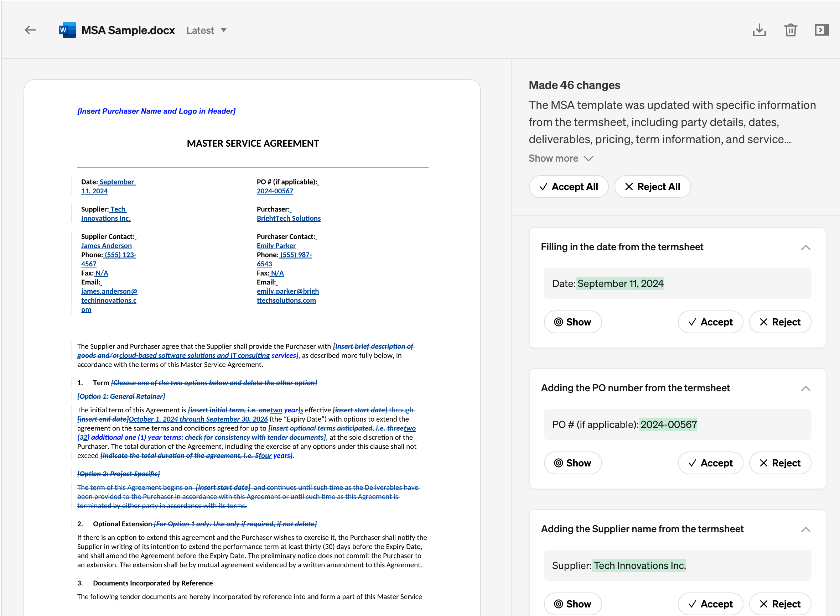Click Insert Purchaser Name and Logo placeholder
The image size is (840, 616).
[156, 111]
